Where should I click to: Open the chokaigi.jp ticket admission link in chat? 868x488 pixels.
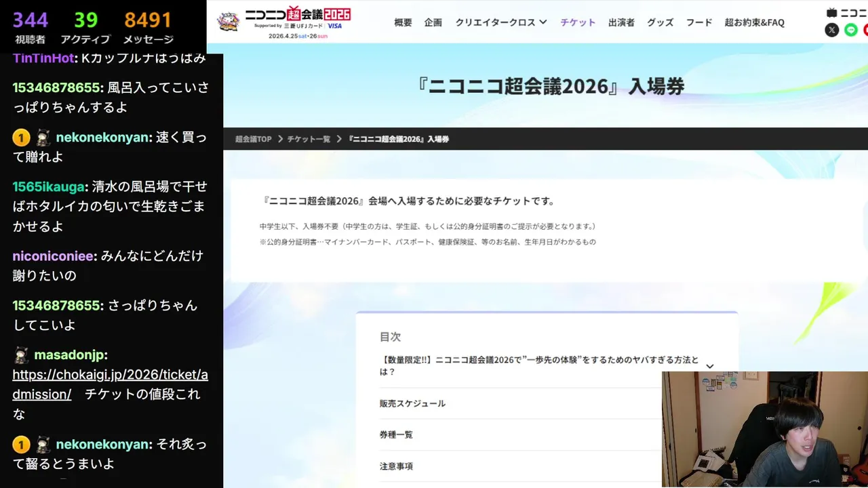(110, 384)
